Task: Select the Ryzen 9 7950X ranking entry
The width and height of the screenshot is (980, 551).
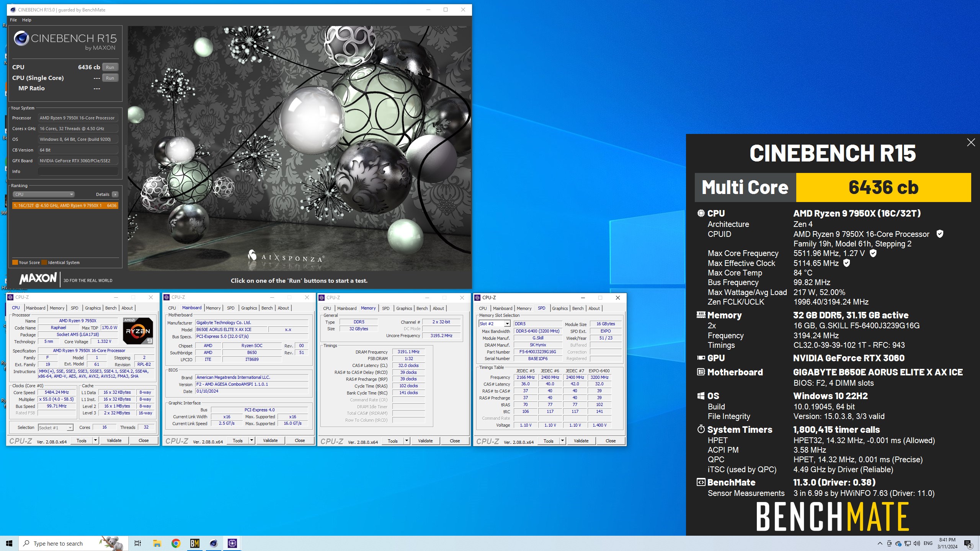Action: (65, 205)
